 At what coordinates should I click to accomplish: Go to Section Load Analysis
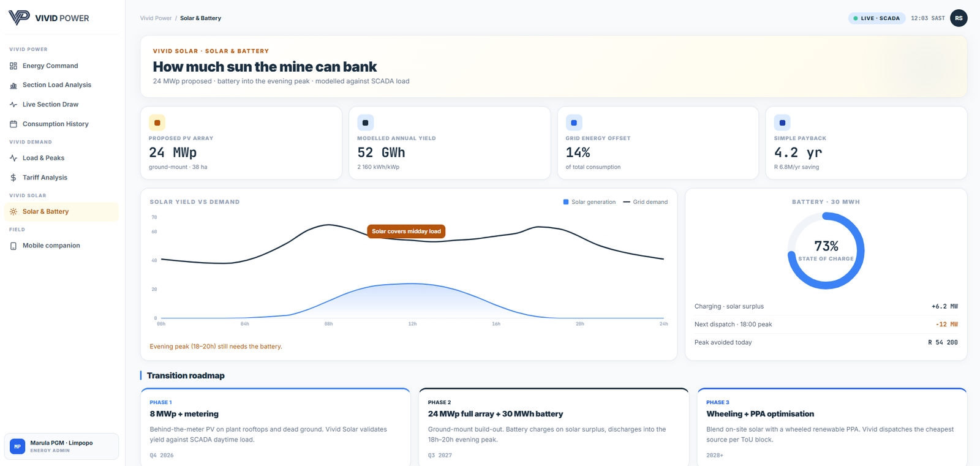tap(61, 85)
